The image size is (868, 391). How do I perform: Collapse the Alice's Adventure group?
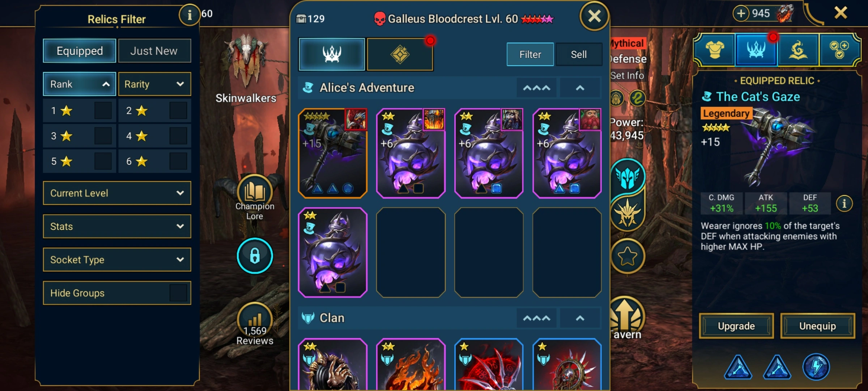click(x=580, y=88)
